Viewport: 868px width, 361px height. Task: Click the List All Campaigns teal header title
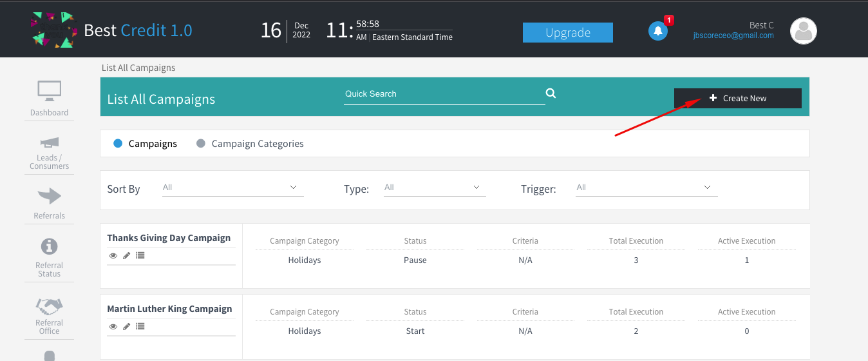click(x=161, y=99)
